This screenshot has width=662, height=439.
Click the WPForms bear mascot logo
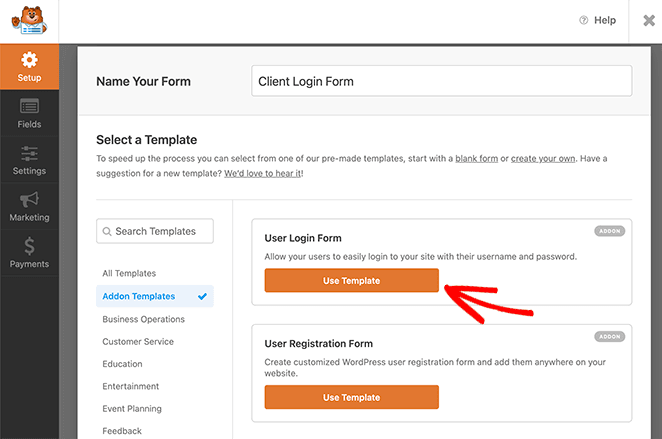click(x=29, y=21)
